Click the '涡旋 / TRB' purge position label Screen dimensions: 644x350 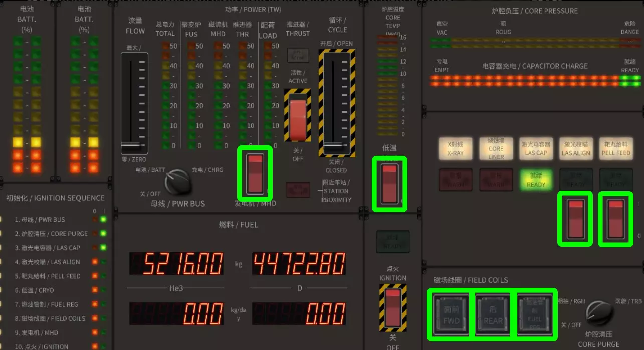click(x=628, y=301)
